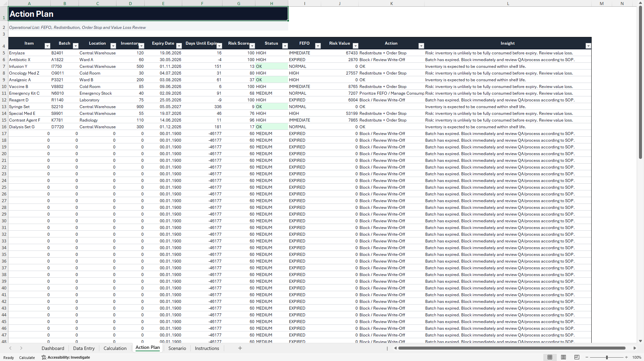Open the Item column filter dropdown

(47, 46)
